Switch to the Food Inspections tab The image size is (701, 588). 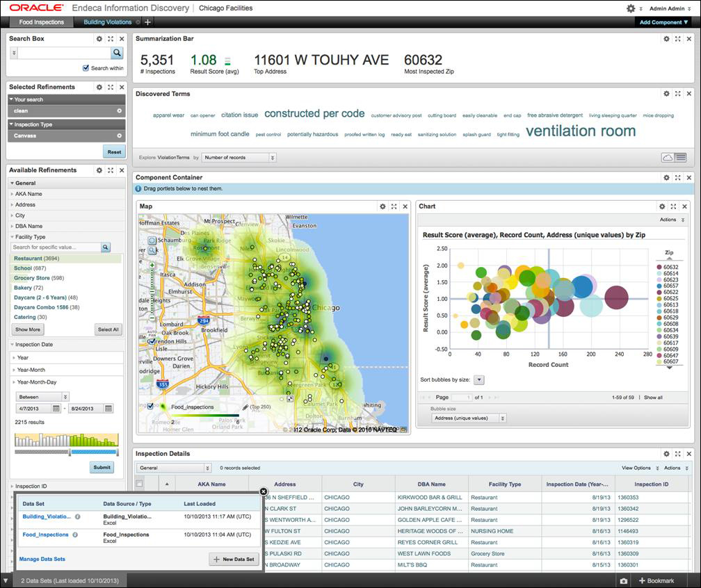41,22
